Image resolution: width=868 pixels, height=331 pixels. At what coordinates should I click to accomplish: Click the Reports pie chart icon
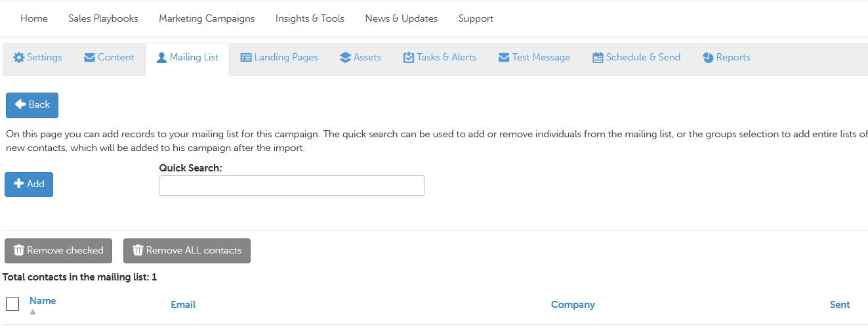[708, 58]
